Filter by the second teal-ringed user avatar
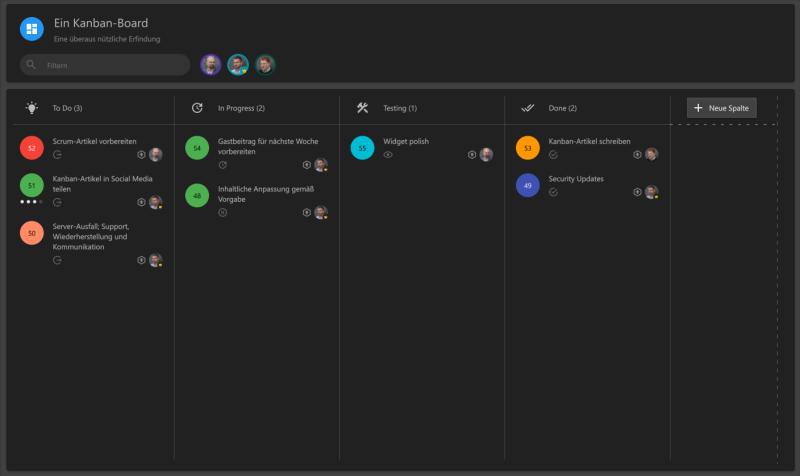This screenshot has width=800, height=476. [x=238, y=65]
